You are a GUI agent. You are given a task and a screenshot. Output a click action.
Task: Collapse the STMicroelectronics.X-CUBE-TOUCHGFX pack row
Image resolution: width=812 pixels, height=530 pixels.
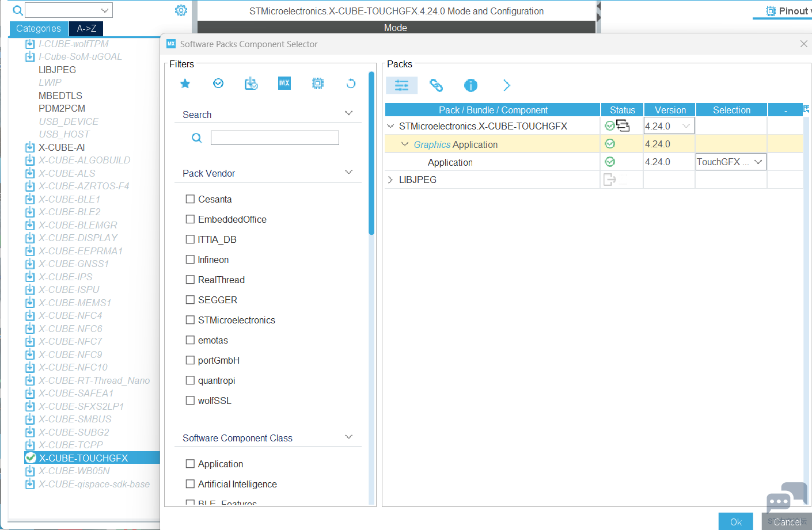pyautogui.click(x=391, y=126)
